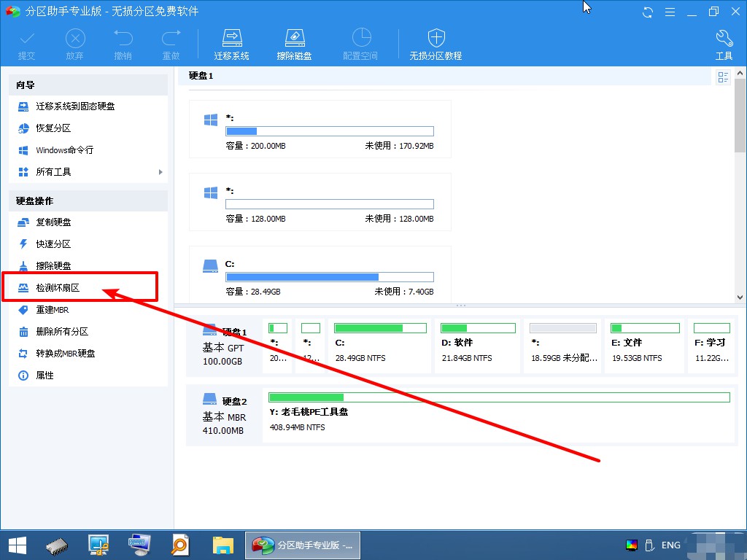Click the 提交 (commit) toolbar icon
The height and width of the screenshot is (560, 747).
click(x=27, y=44)
